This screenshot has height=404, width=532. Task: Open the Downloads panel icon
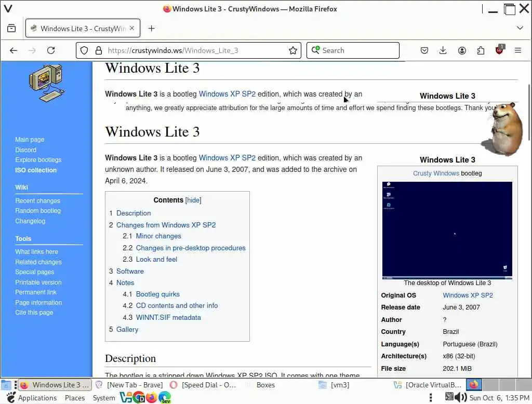[x=443, y=50]
